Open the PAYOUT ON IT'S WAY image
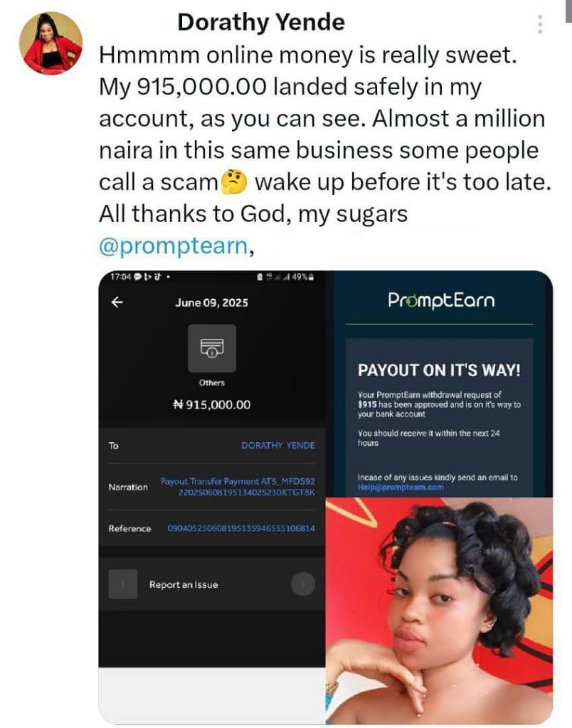The height and width of the screenshot is (728, 572). pos(439,384)
